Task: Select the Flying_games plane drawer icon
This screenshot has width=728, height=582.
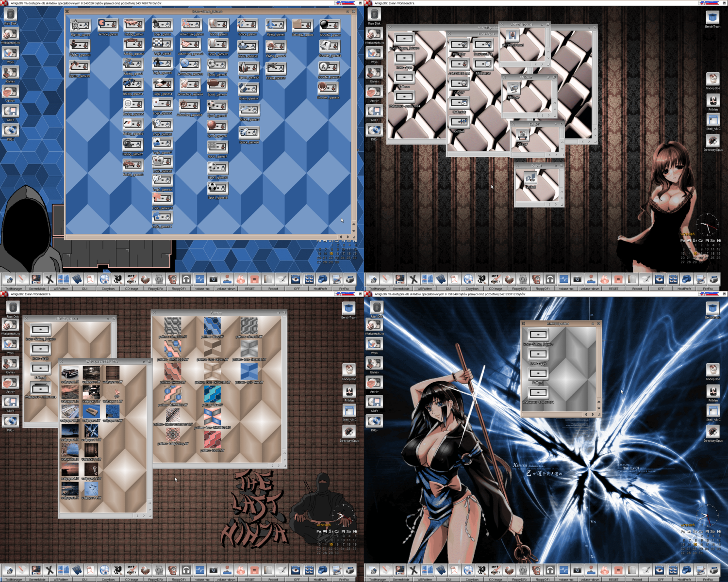Action: point(276,25)
